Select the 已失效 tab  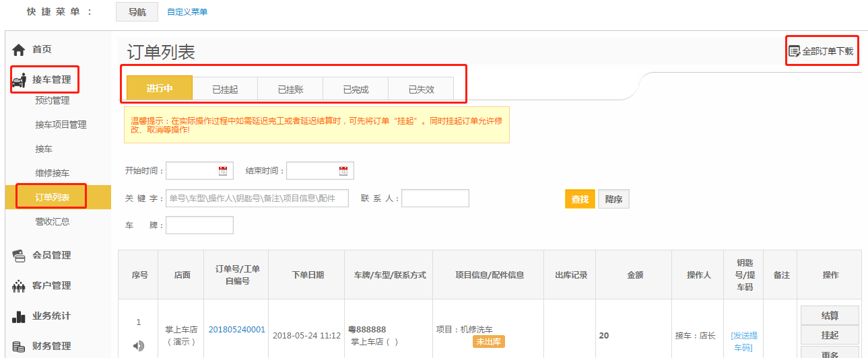(421, 89)
